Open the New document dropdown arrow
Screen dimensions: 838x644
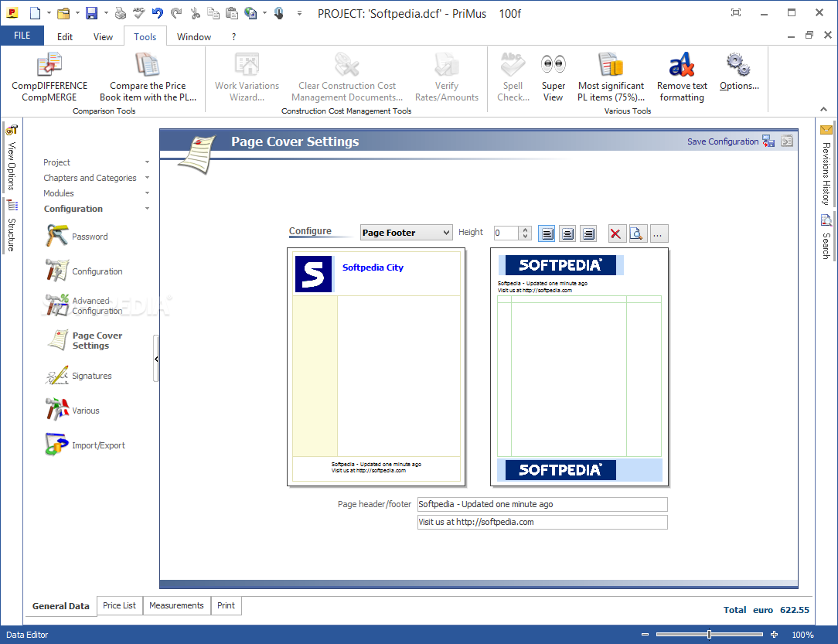[x=49, y=13]
